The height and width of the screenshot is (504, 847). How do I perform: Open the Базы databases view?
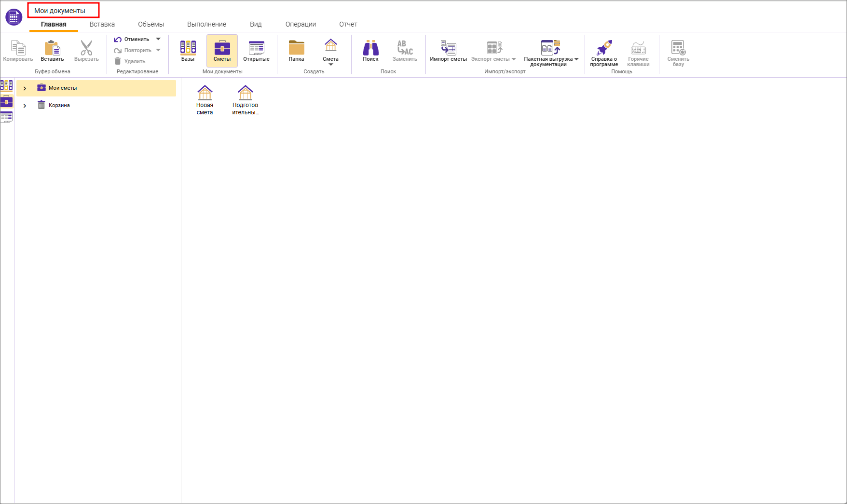click(x=188, y=51)
